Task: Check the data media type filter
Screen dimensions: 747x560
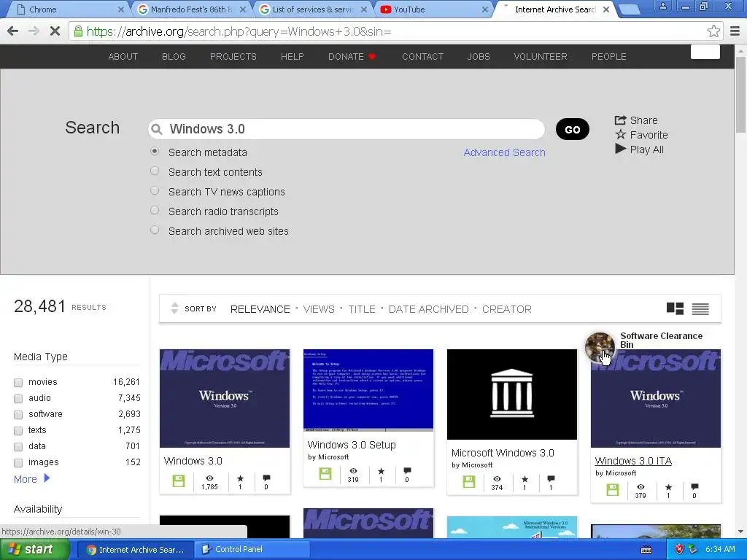Action: coord(18,447)
